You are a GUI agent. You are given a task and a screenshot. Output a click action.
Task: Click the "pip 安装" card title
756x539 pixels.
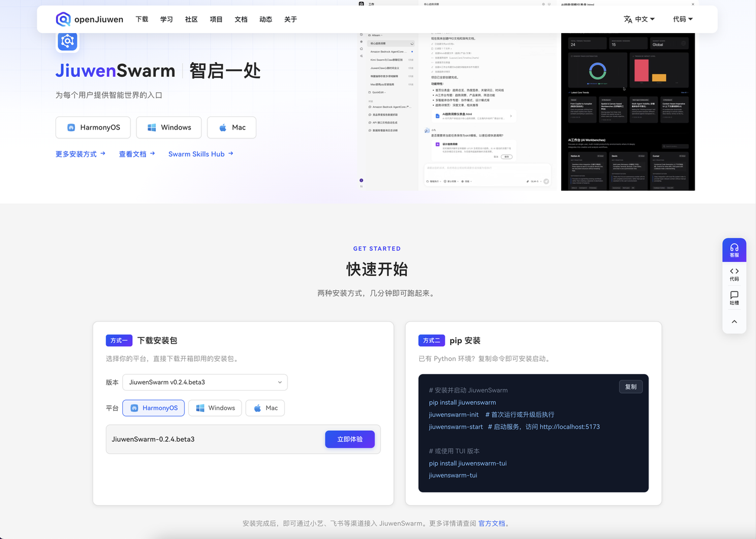point(465,340)
